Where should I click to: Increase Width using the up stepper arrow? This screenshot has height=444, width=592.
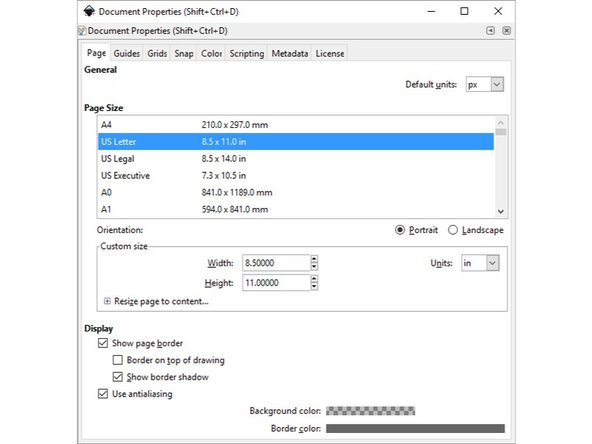[x=314, y=259]
